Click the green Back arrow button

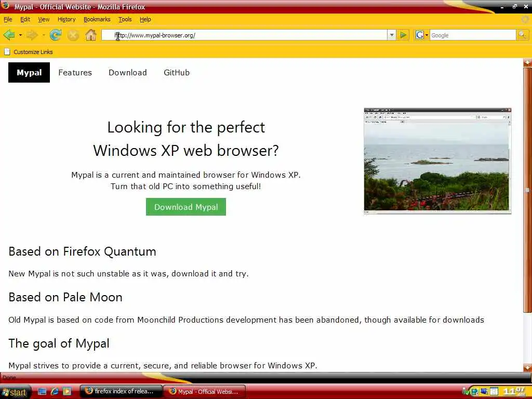[9, 35]
